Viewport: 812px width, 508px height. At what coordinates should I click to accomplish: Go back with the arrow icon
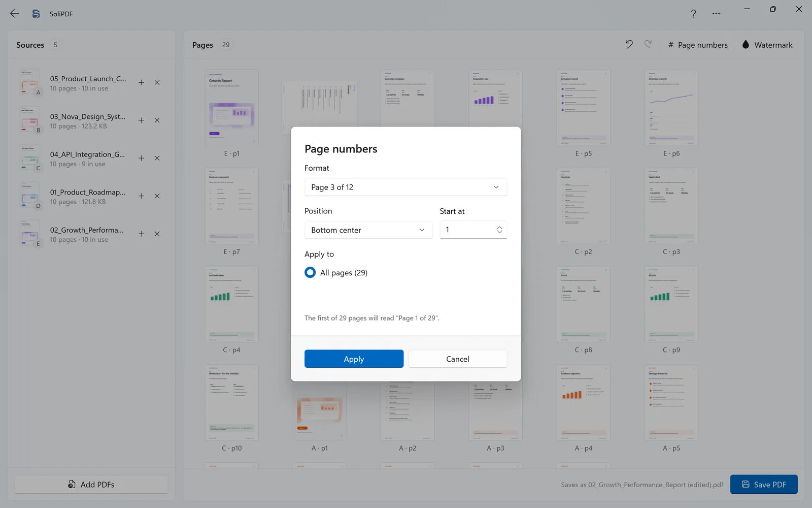click(15, 14)
